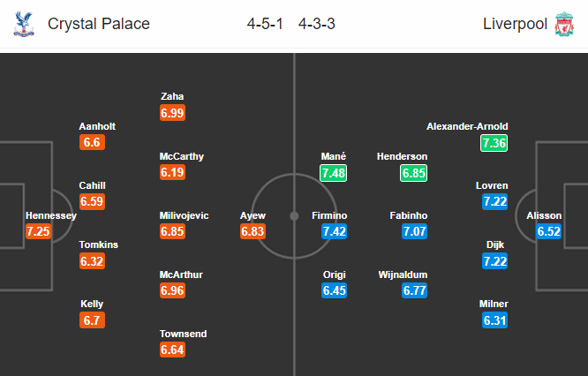Click the Liverpool club crest
588x376 pixels.
[563, 24]
